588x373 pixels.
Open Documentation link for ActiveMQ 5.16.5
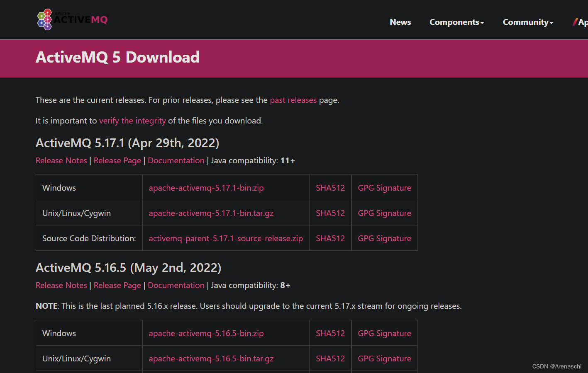point(176,285)
